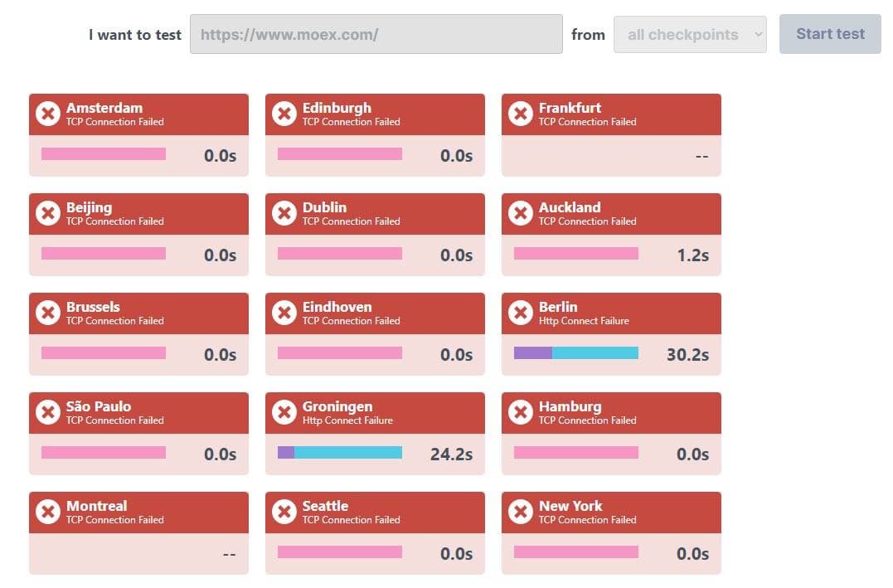Click the Brussels 0.0s time value
Viewport: 893px width, 588px height.
pos(220,354)
